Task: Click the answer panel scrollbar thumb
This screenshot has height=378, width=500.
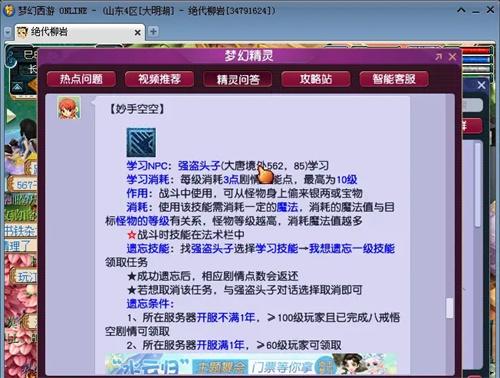Action: tap(450, 307)
